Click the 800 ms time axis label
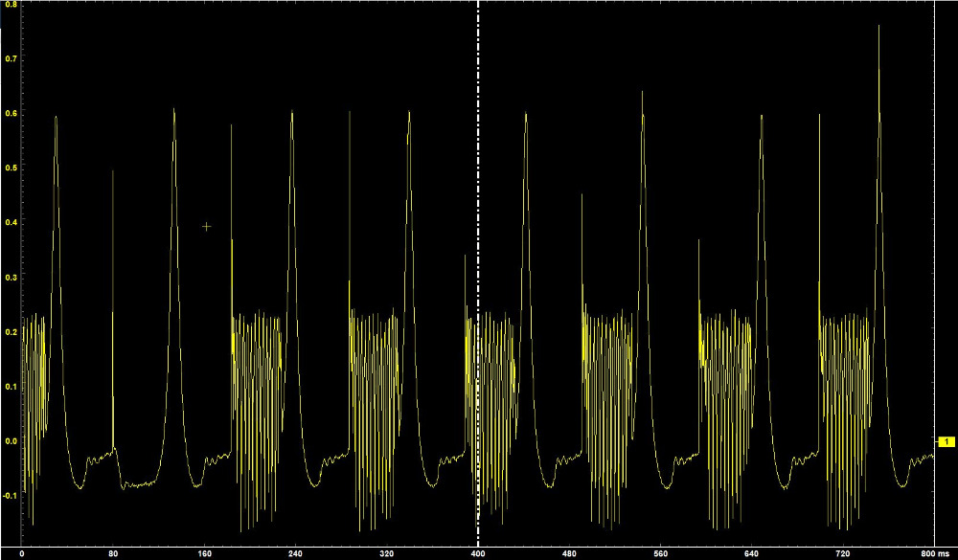 (x=924, y=553)
